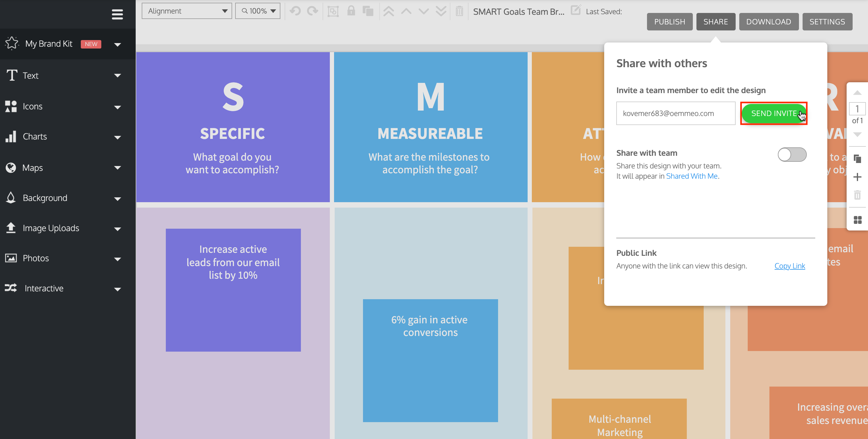Go to previous page arrow

tap(857, 93)
